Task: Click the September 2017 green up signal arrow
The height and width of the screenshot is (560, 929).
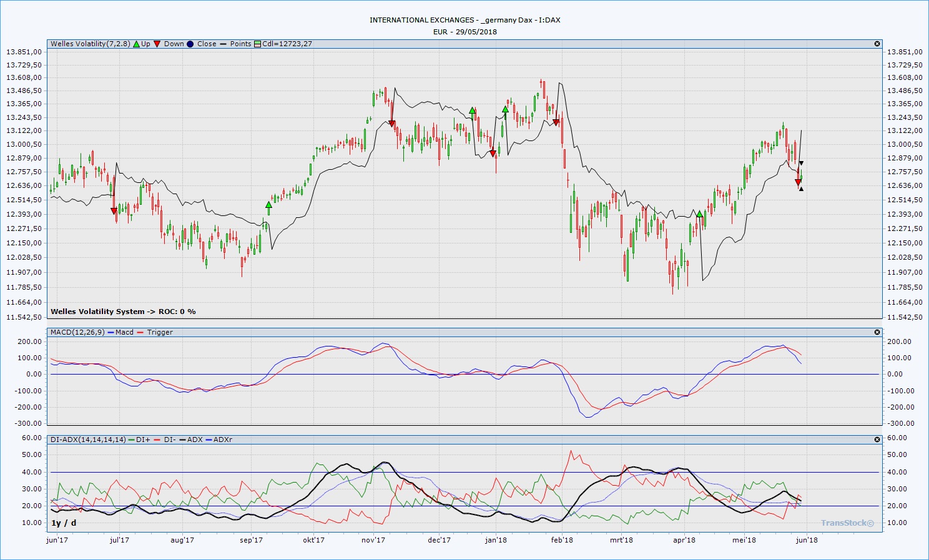Action: (x=269, y=205)
